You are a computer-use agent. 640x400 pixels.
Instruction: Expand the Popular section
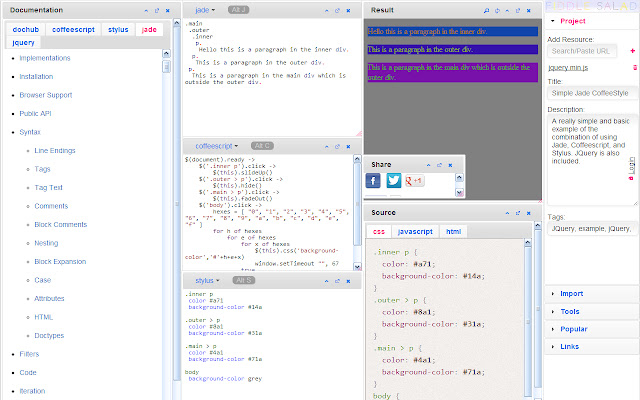coord(573,328)
